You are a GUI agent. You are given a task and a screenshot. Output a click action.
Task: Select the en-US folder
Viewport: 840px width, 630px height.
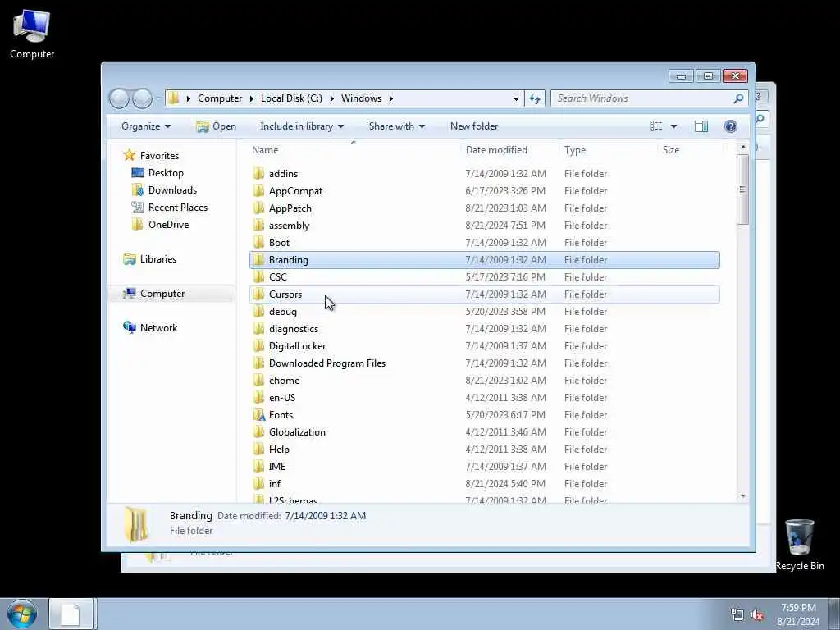pos(484,398)
